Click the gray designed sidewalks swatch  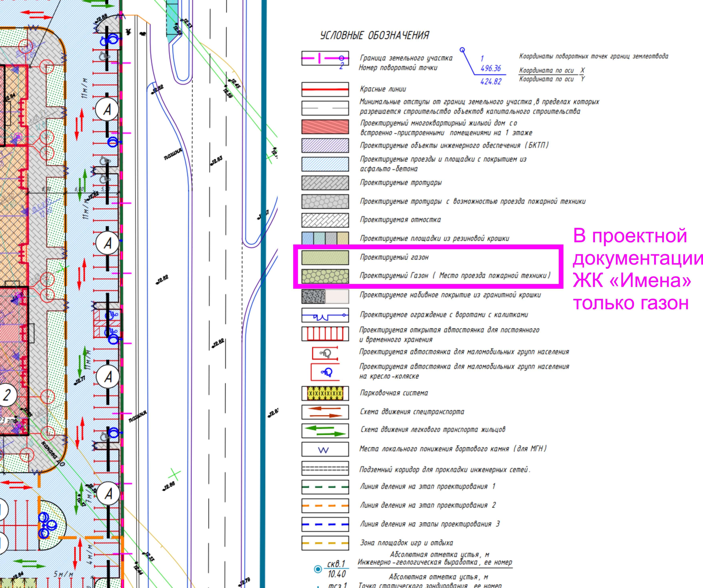[x=325, y=183]
